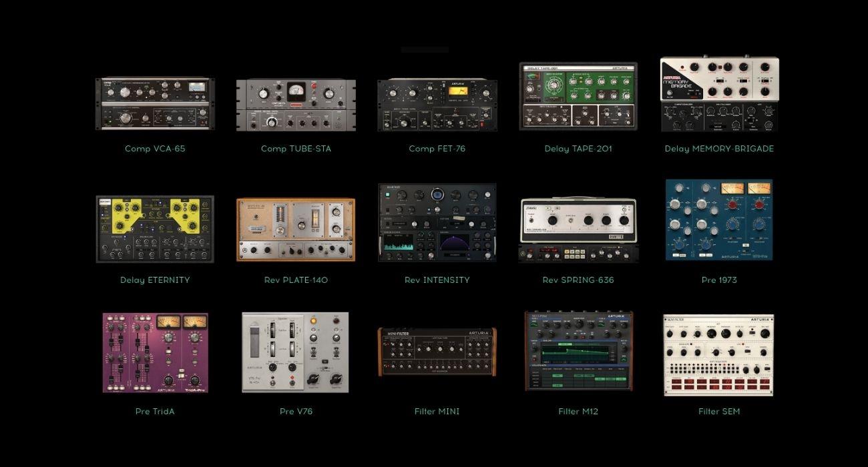Follow the "Delay ETERNITY" text link
Viewport: 868px width, 467px height.
pos(155,280)
